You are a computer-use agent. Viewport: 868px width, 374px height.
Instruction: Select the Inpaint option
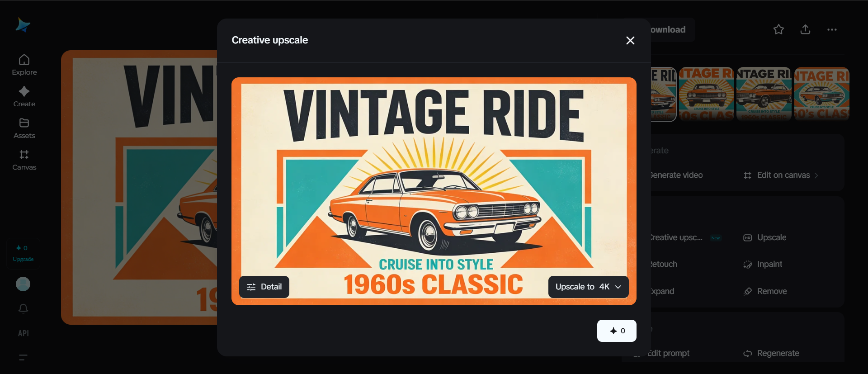tap(769, 264)
